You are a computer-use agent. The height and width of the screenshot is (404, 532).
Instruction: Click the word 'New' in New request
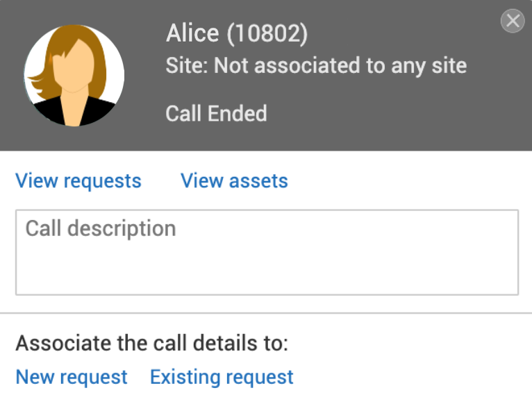[x=35, y=377]
